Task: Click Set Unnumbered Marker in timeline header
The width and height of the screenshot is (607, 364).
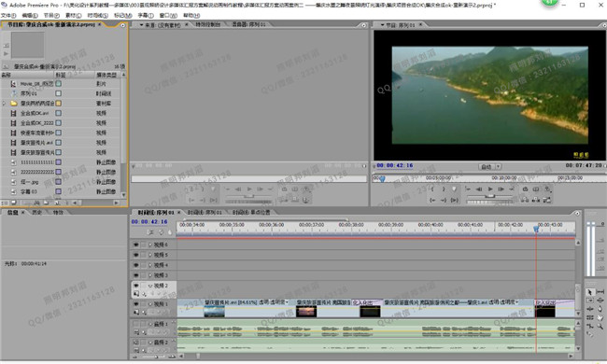Action: [170, 232]
